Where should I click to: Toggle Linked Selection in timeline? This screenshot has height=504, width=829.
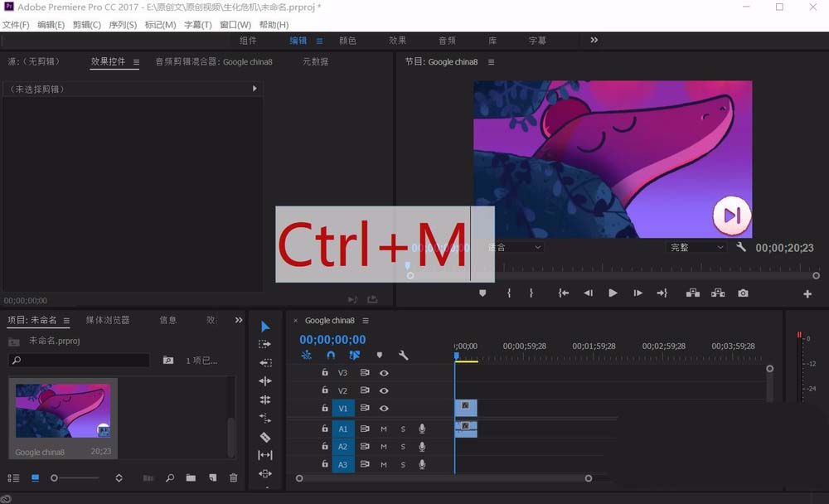click(x=355, y=356)
